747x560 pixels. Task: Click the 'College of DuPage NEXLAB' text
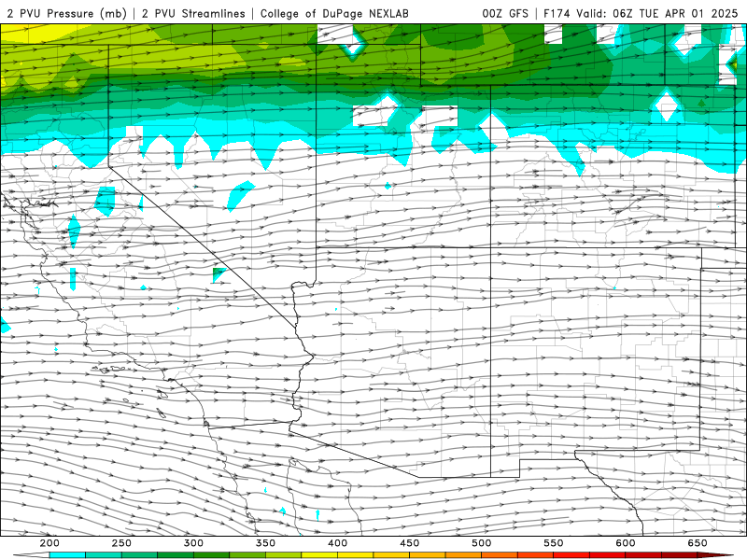click(334, 14)
